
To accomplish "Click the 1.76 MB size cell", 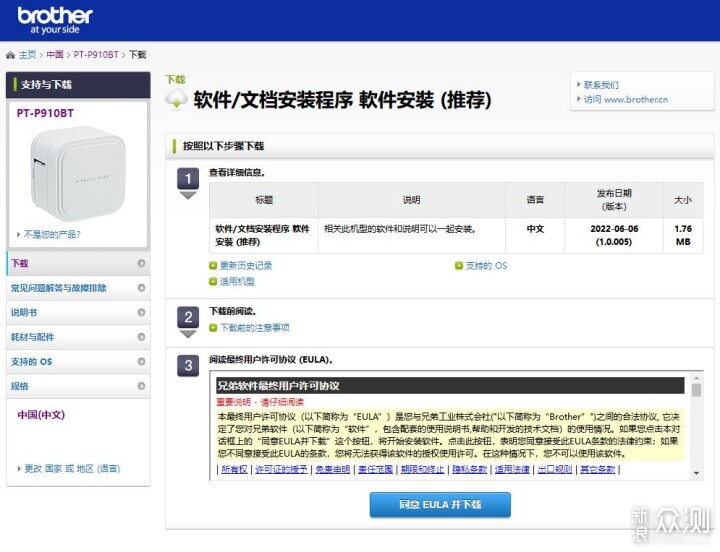I will pyautogui.click(x=683, y=235).
